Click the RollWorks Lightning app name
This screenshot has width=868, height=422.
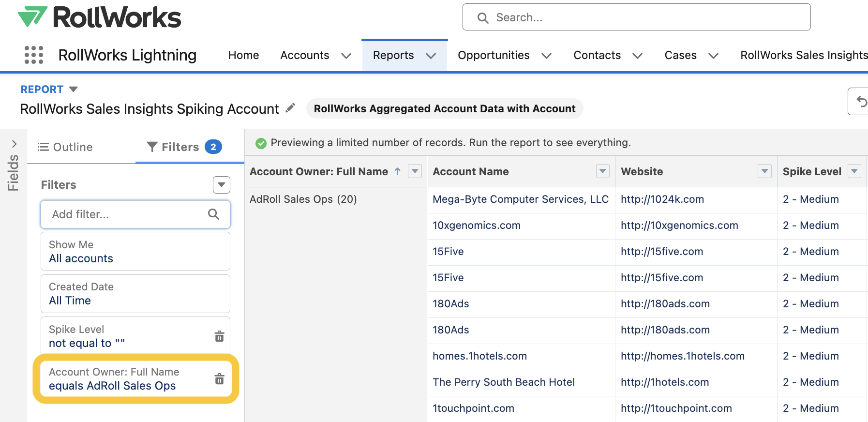pos(127,55)
